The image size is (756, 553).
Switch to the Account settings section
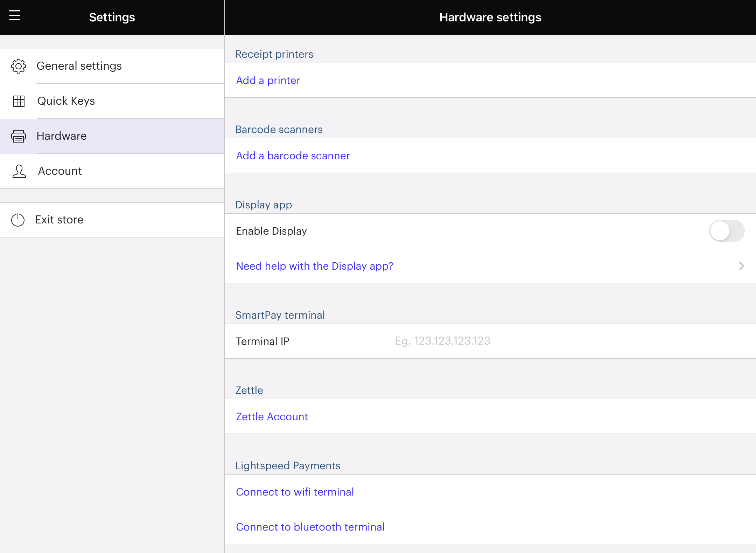point(60,171)
